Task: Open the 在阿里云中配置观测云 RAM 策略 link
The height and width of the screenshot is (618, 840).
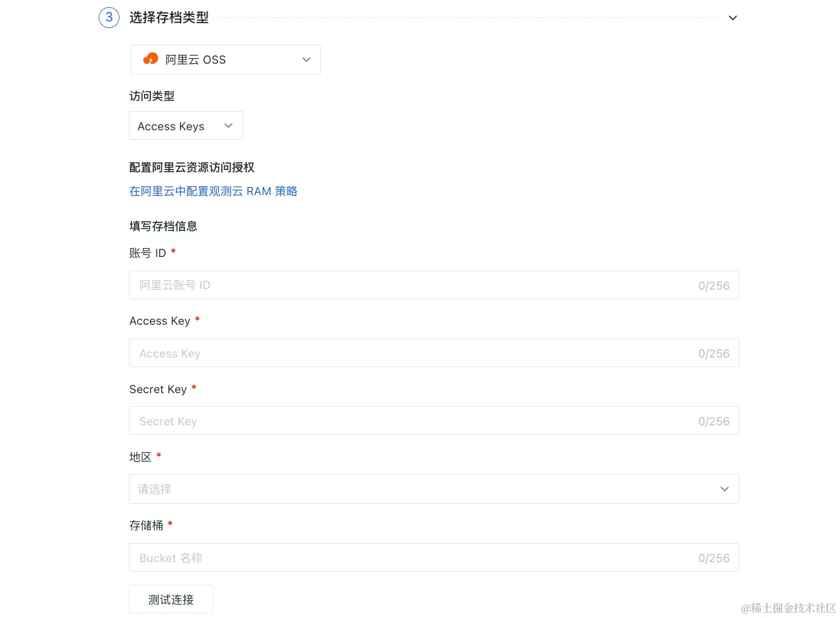Action: [213, 191]
